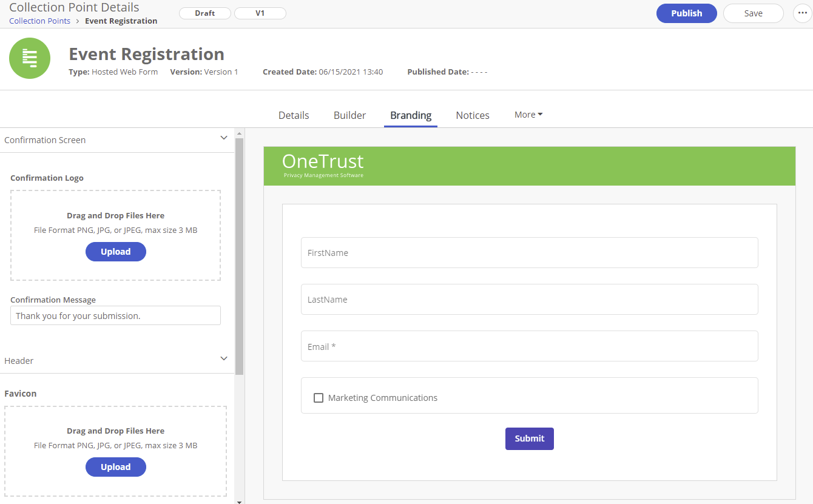Viewport: 813px width, 504px height.
Task: Click the green collection point icon
Action: click(29, 58)
